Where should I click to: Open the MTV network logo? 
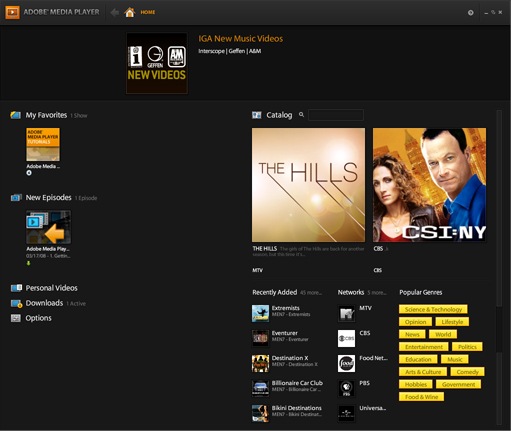pos(346,313)
